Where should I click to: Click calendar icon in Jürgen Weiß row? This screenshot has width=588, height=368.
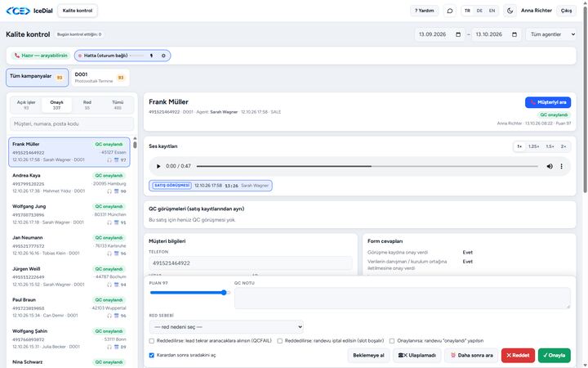click(116, 285)
